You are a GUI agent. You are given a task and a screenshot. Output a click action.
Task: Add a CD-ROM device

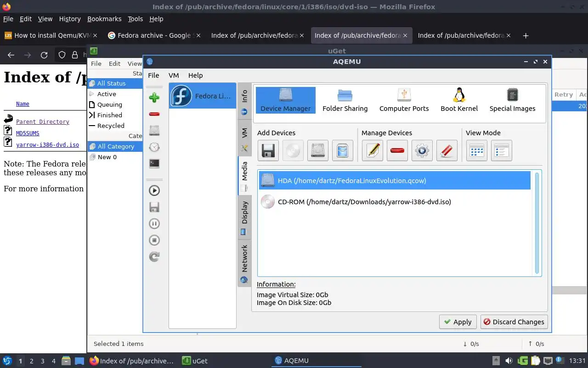click(x=293, y=150)
